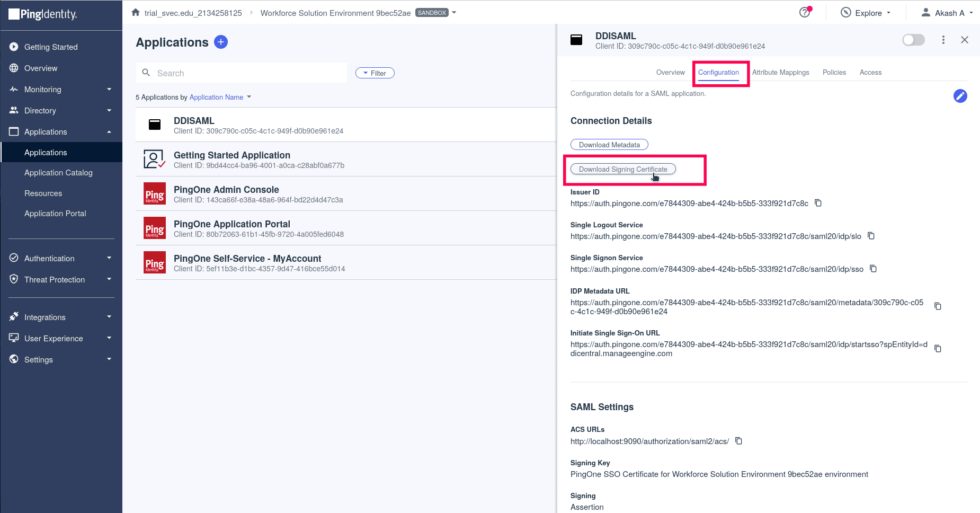Copy the Initiate Single Sign-On URL

[x=938, y=349]
